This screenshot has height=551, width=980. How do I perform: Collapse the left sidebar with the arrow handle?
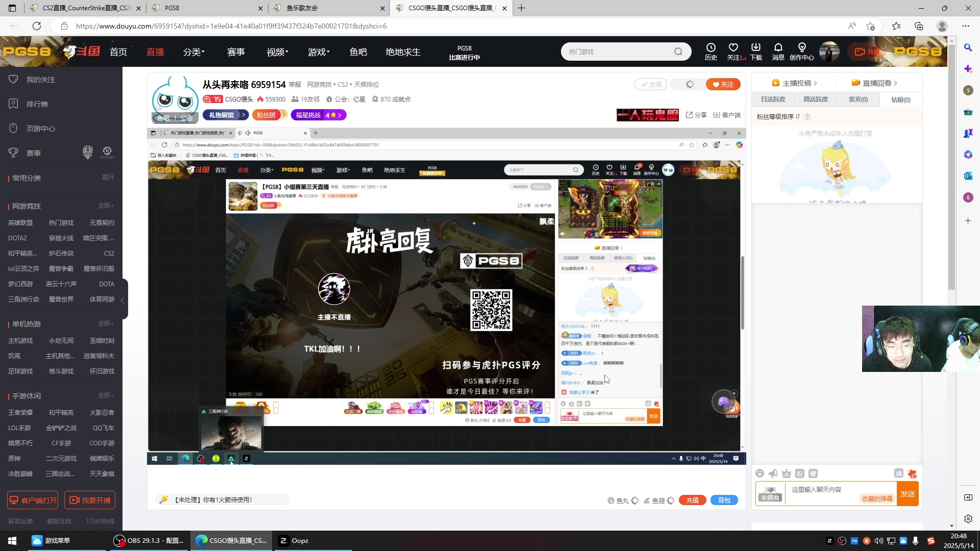[x=123, y=300]
